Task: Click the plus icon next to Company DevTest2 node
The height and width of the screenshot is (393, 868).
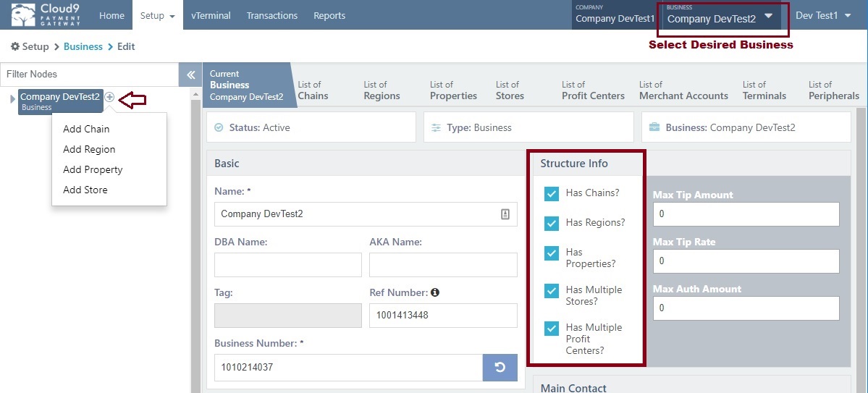Action: tap(109, 97)
